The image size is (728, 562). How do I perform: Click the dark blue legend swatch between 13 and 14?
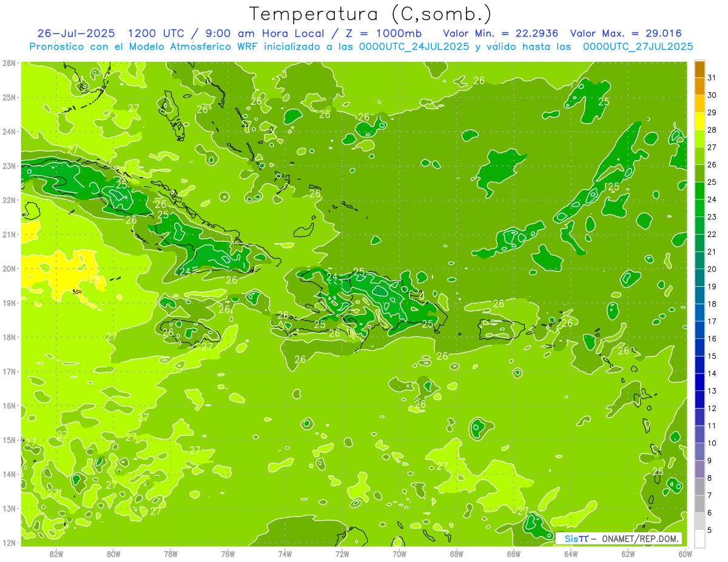pyautogui.click(x=699, y=383)
